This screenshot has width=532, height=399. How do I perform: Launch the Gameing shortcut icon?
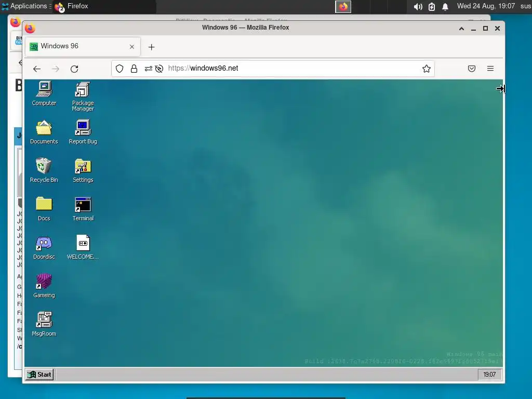click(44, 286)
